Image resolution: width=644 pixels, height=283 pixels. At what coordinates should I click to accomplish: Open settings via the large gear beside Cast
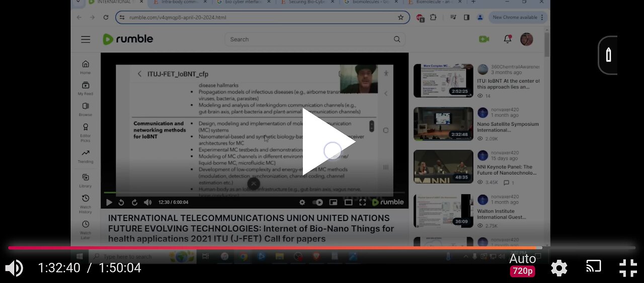click(x=559, y=268)
